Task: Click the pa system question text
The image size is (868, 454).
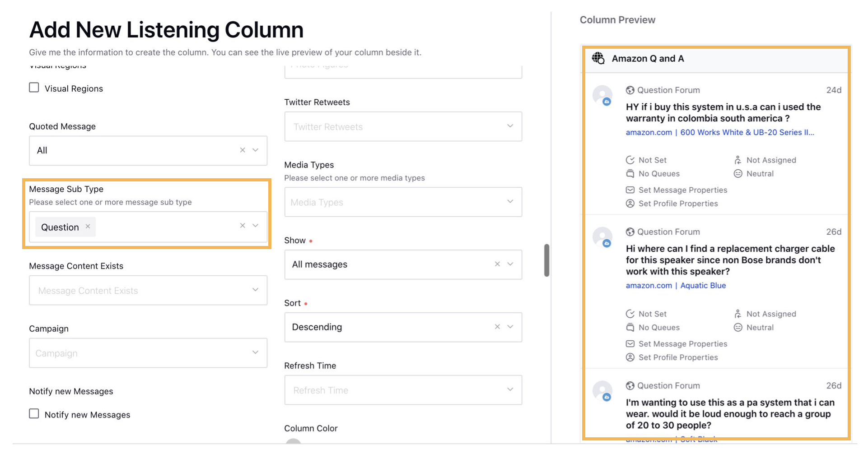Action: pyautogui.click(x=730, y=414)
